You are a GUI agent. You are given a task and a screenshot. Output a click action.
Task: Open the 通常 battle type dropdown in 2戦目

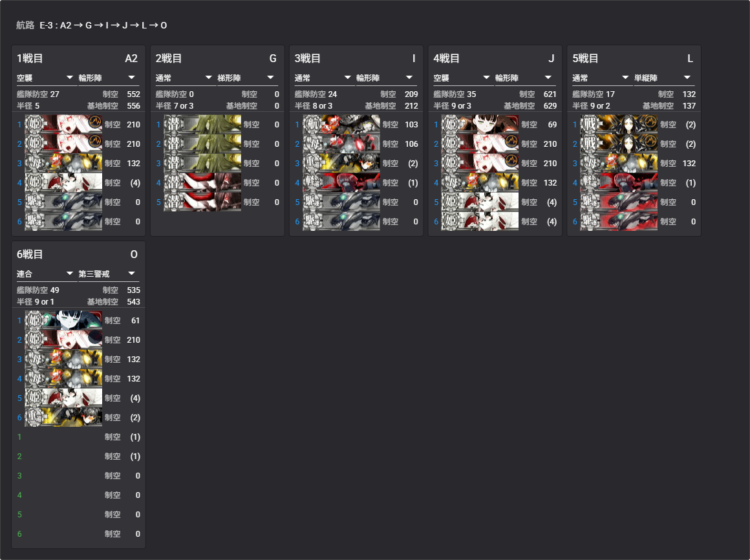click(x=185, y=78)
